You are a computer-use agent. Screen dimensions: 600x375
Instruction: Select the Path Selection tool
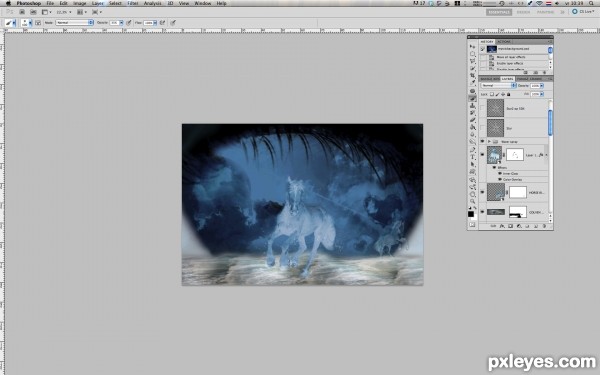pos(473,164)
